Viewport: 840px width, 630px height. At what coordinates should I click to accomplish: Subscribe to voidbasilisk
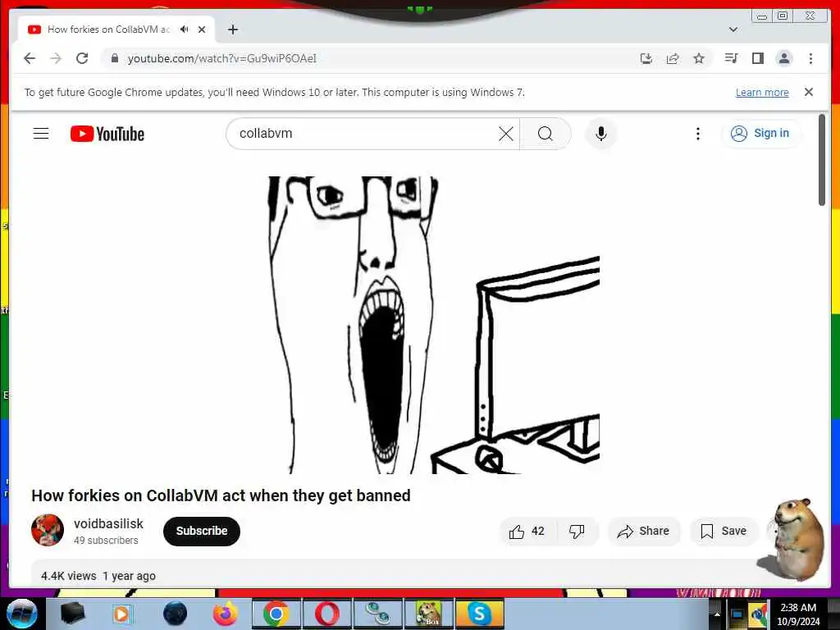pyautogui.click(x=202, y=531)
